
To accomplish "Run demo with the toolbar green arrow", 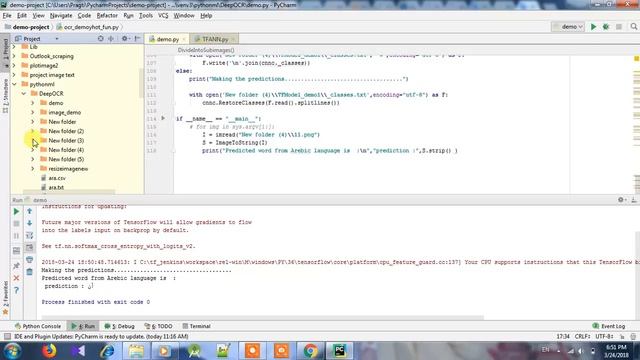I will [x=593, y=27].
